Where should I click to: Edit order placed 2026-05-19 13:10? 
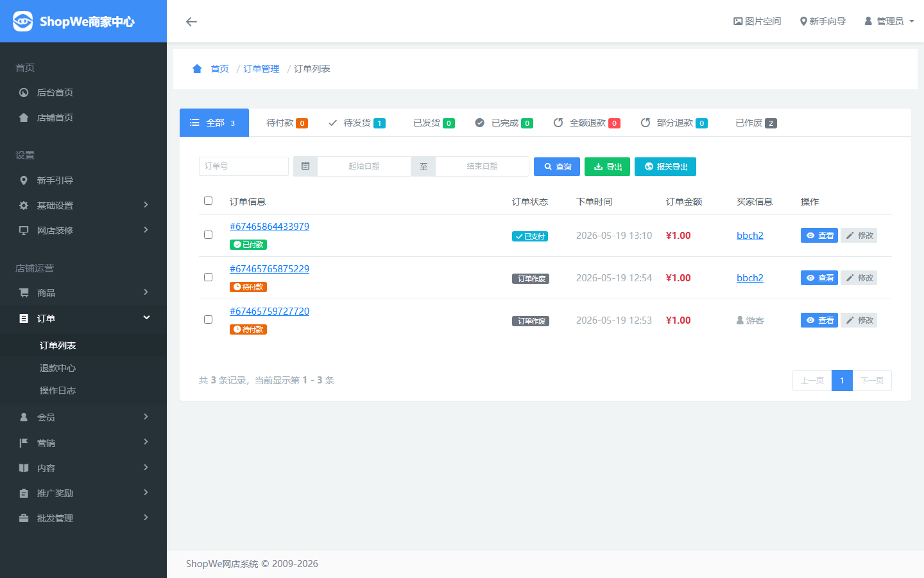859,236
